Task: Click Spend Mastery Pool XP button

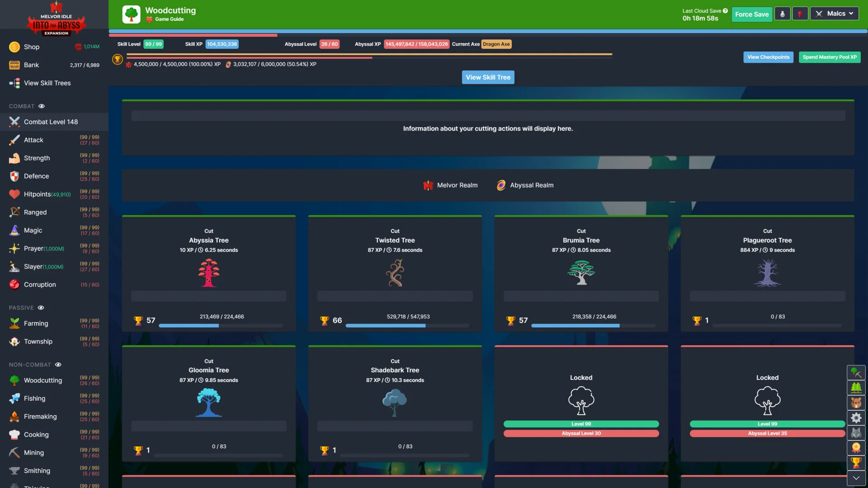Action: point(829,57)
